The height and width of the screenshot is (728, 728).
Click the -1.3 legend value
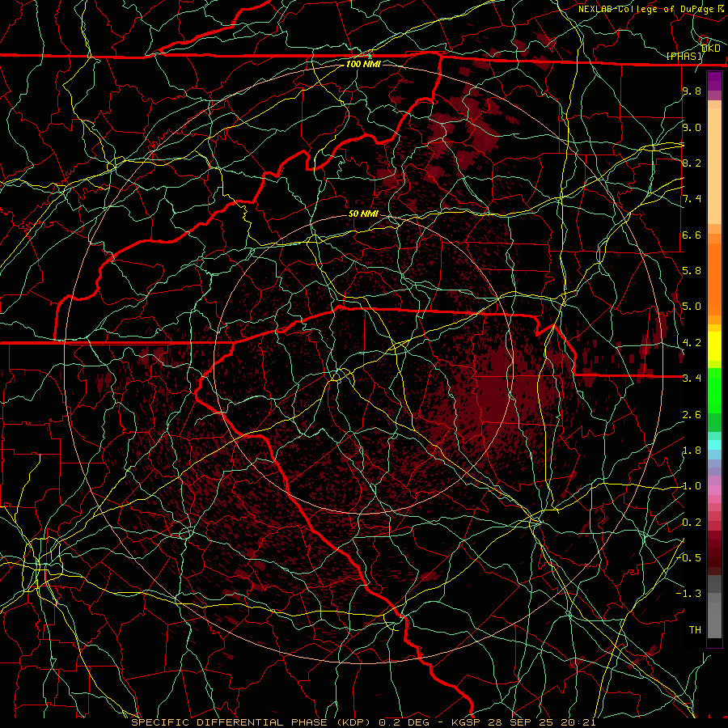pos(688,594)
